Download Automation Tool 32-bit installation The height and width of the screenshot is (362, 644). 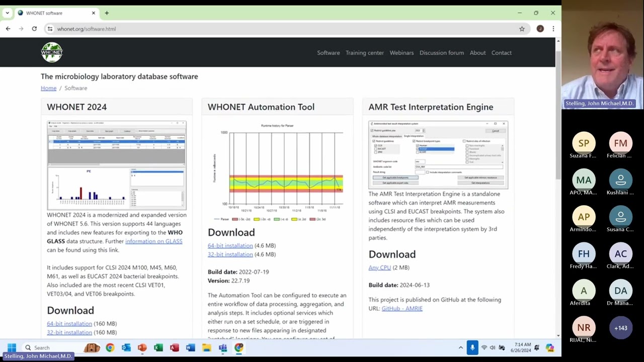pyautogui.click(x=230, y=254)
